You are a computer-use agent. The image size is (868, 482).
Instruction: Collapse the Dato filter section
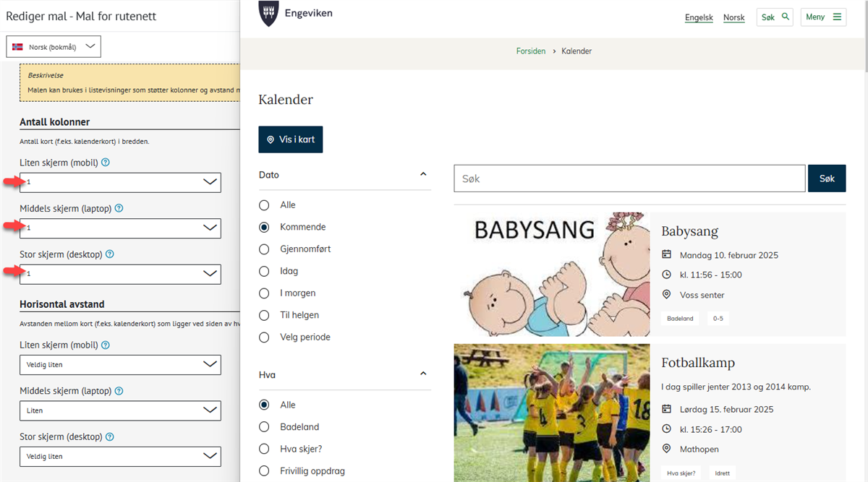[x=423, y=175]
